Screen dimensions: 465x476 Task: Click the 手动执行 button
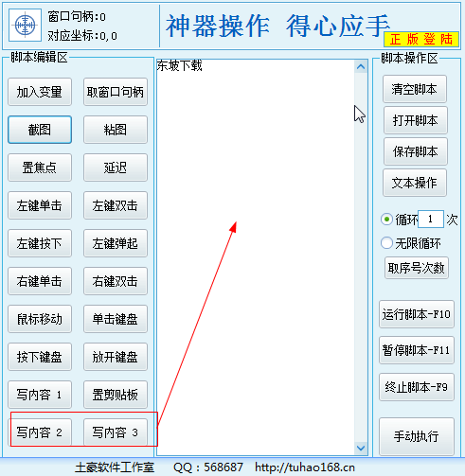[417, 436]
